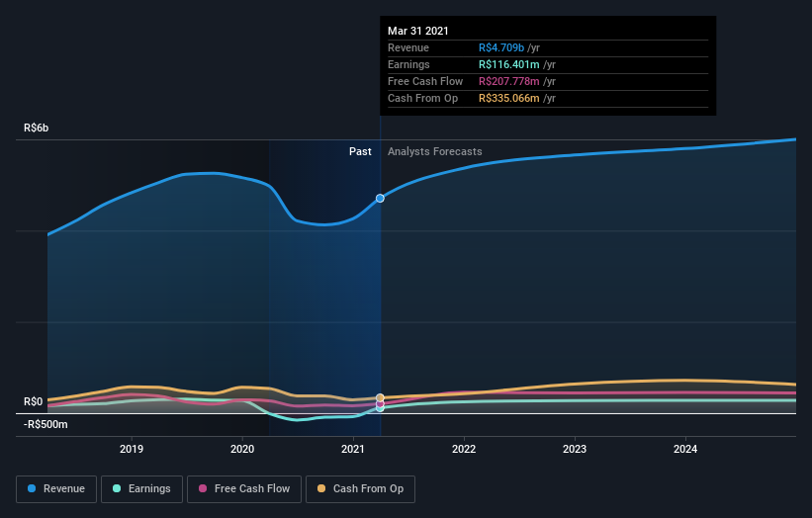Image resolution: width=812 pixels, height=518 pixels.
Task: Toggle the Cash From Op legend button
Action: [x=360, y=489]
